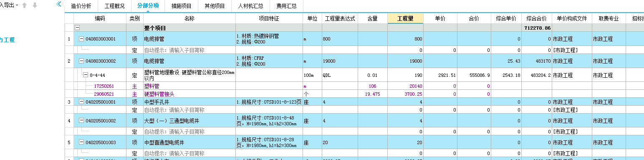Image resolution: width=644 pixels, height=160 pixels.
Task: Select the 分部分项 tab
Action: coord(148,6)
